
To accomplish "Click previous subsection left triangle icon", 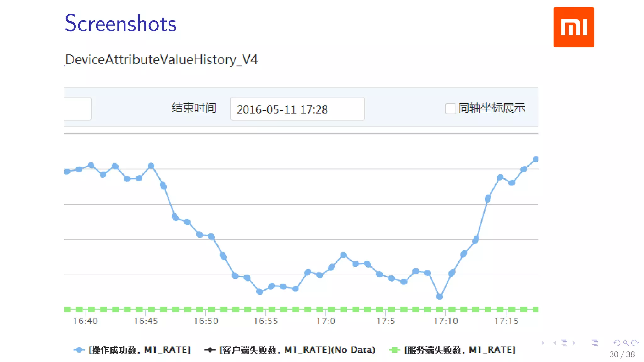I will coord(554,343).
